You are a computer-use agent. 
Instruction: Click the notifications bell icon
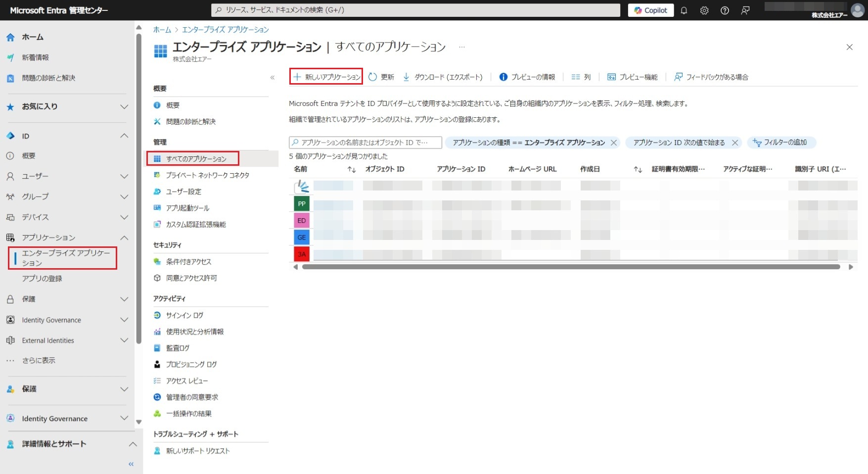pos(684,10)
